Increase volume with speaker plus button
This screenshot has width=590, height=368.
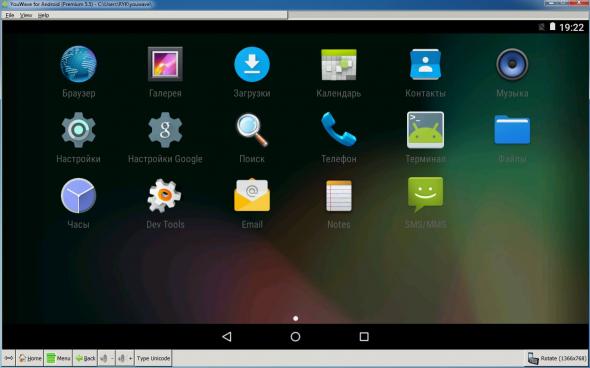125,358
